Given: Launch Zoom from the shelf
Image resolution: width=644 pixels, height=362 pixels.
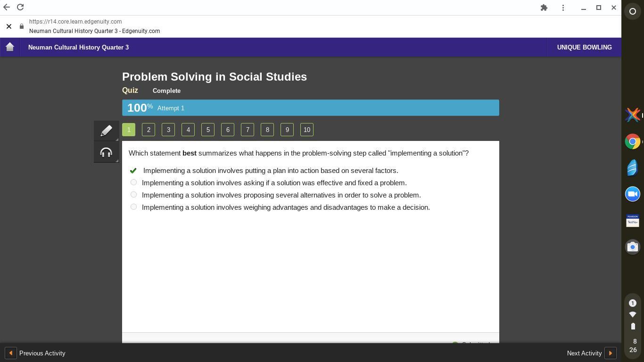Looking at the screenshot, I should coord(633,194).
